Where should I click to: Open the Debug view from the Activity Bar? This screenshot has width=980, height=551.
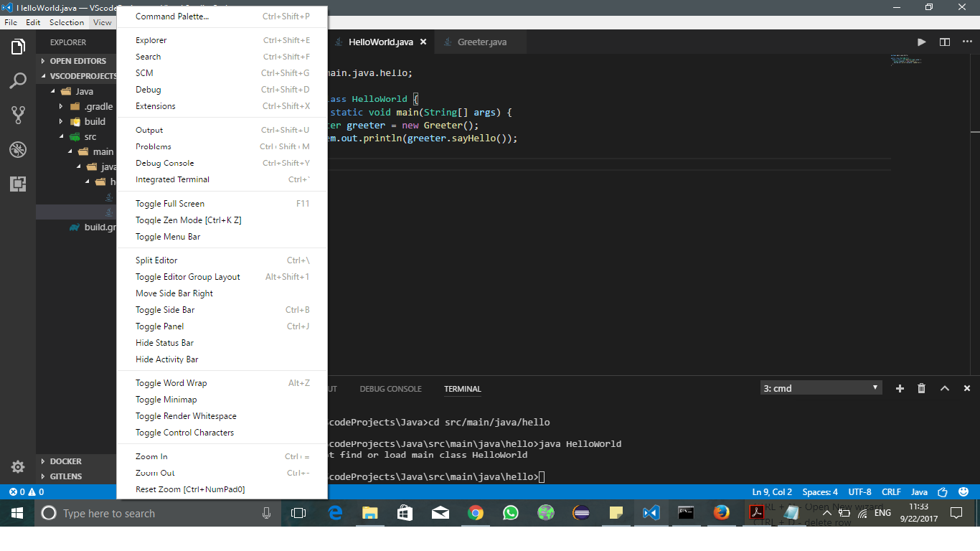17,149
